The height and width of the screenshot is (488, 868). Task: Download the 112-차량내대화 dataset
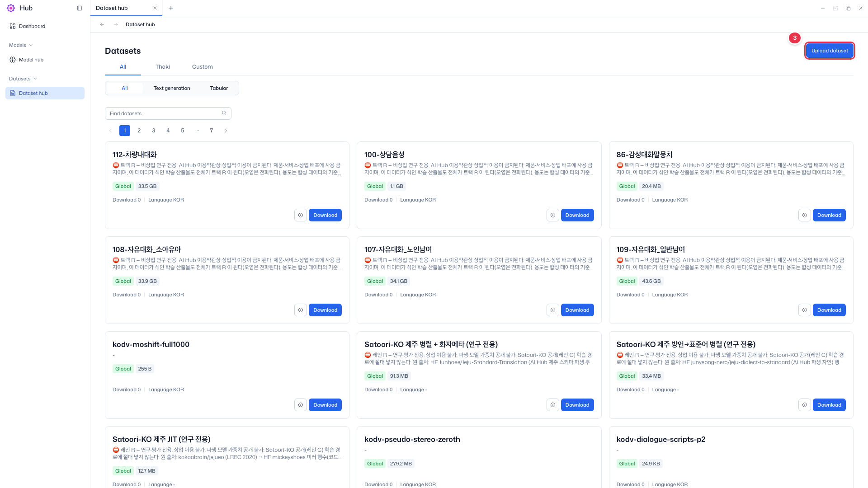pyautogui.click(x=325, y=215)
